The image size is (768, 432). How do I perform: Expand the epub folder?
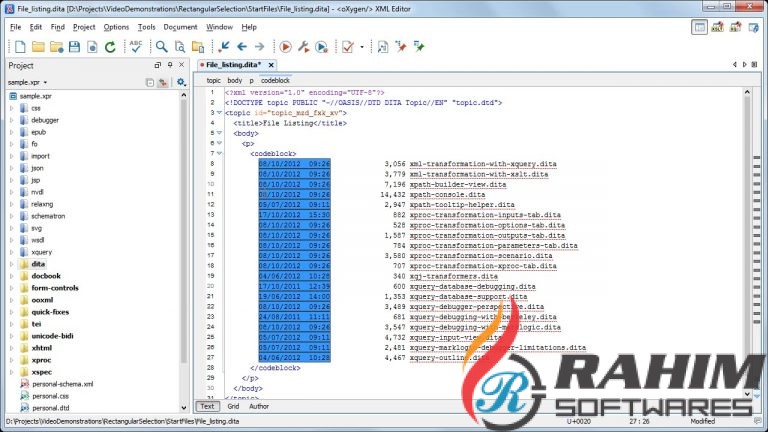point(12,132)
